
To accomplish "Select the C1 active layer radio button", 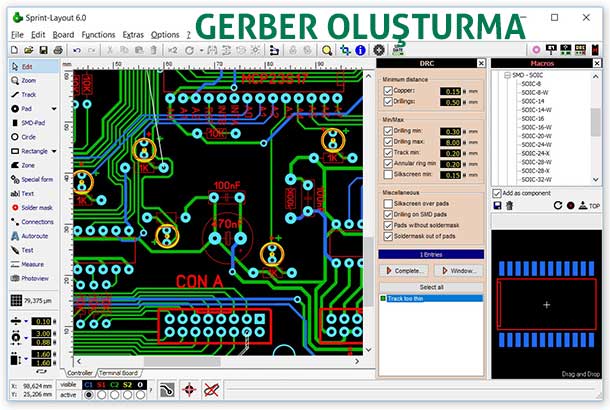I will point(89,395).
